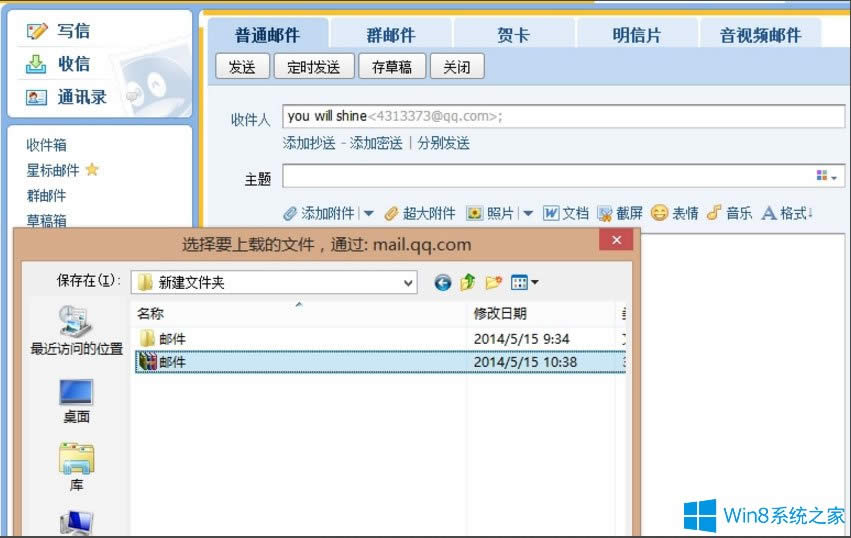
Task: Open the view menu dropdown in dialog
Action: pyautogui.click(x=525, y=283)
